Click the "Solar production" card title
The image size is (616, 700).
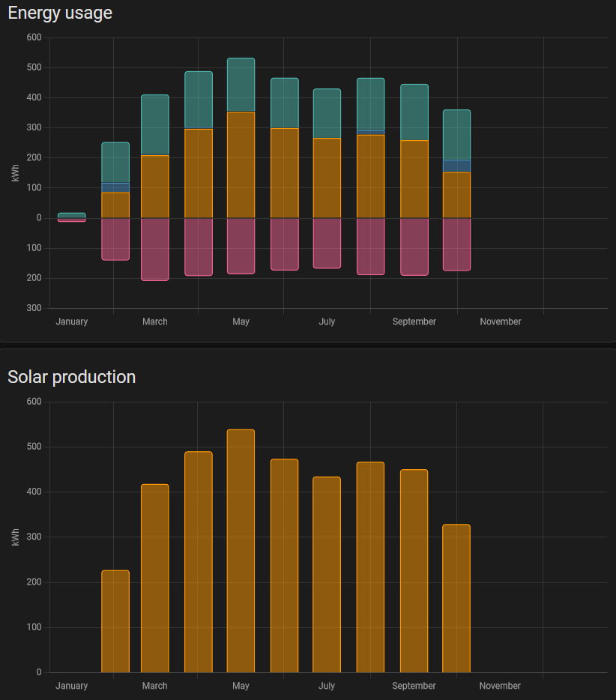point(71,377)
